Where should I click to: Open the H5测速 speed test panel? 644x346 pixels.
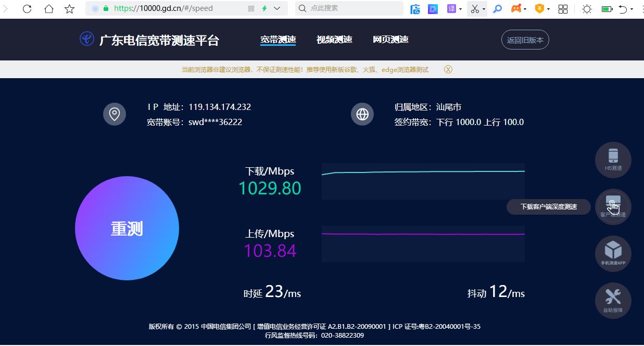[x=613, y=160]
